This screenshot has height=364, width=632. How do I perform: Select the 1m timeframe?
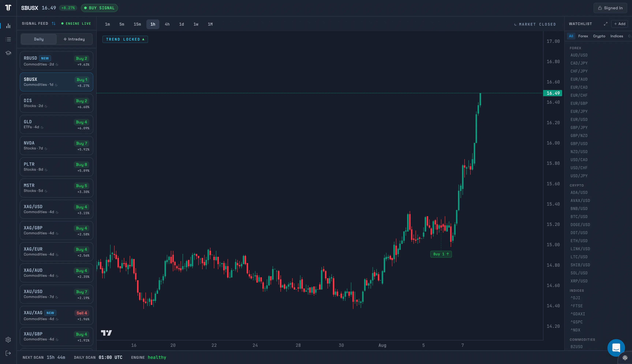[108, 24]
